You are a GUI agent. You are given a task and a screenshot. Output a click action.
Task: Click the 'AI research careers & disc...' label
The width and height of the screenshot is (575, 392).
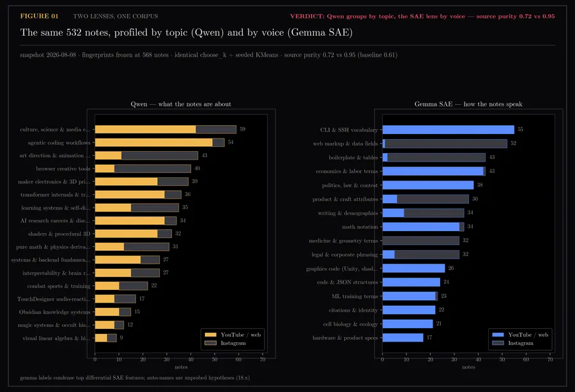pos(56,220)
